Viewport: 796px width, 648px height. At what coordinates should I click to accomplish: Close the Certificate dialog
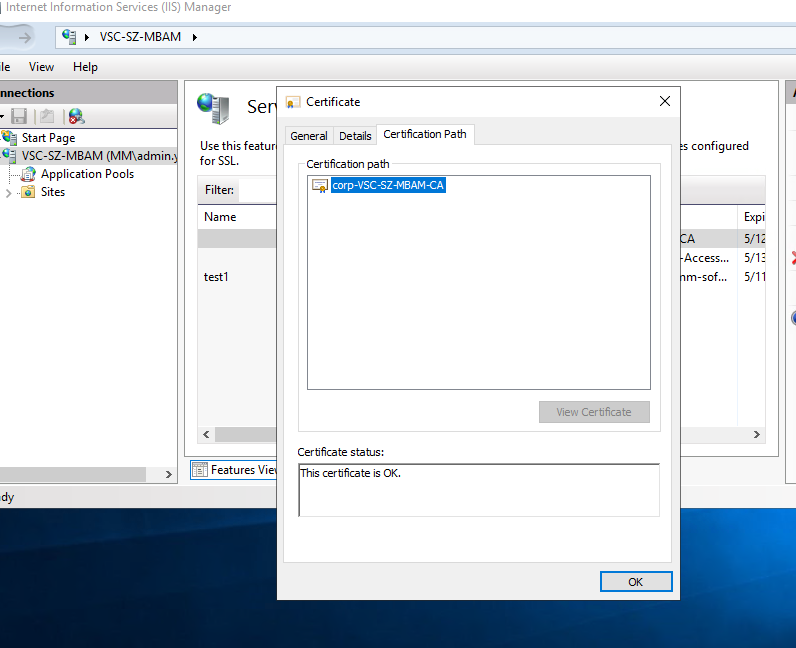(665, 101)
